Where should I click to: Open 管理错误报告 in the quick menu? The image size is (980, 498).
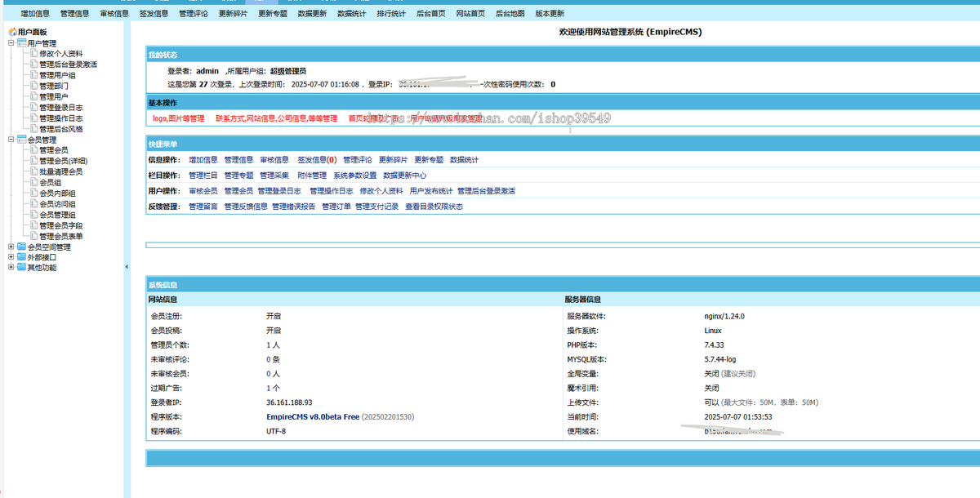pos(294,207)
